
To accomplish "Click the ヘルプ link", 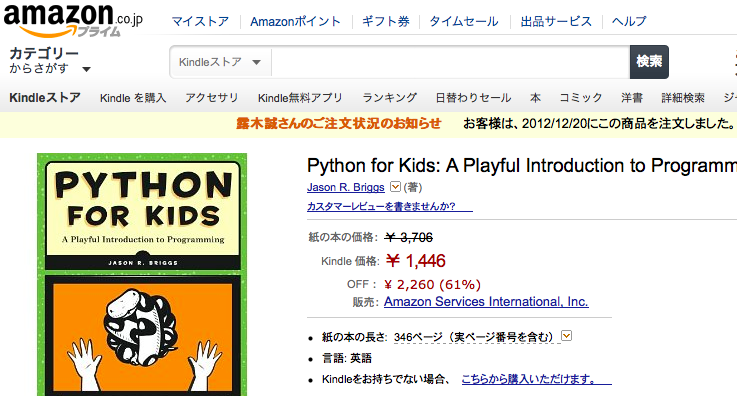I will [629, 22].
